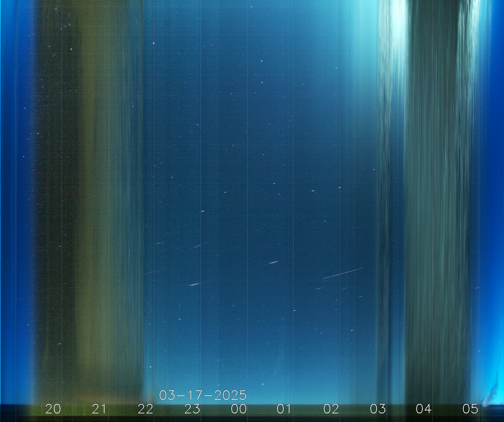The width and height of the screenshot is (504, 422).
Task: Click the bright streak above the 23 label
Action: [x=194, y=285]
